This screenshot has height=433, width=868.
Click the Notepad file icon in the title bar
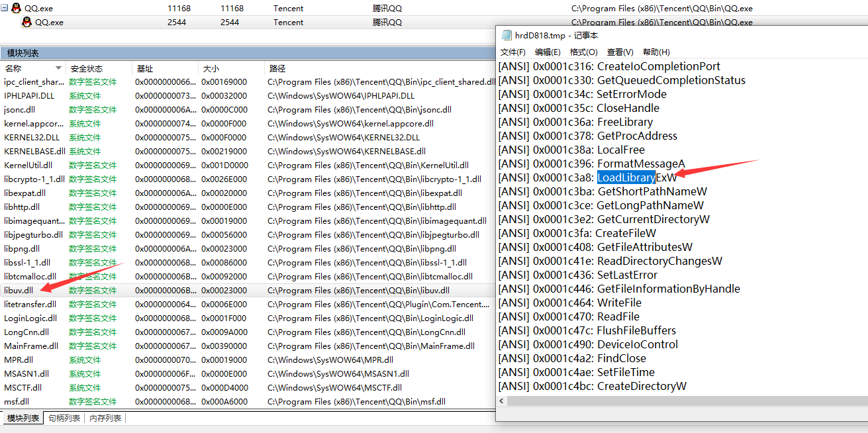click(x=506, y=36)
